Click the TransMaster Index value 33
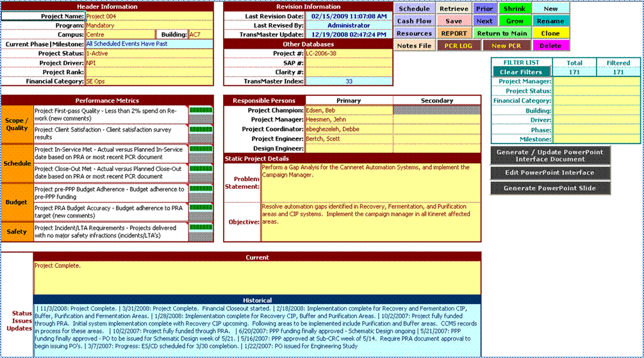 tap(349, 81)
